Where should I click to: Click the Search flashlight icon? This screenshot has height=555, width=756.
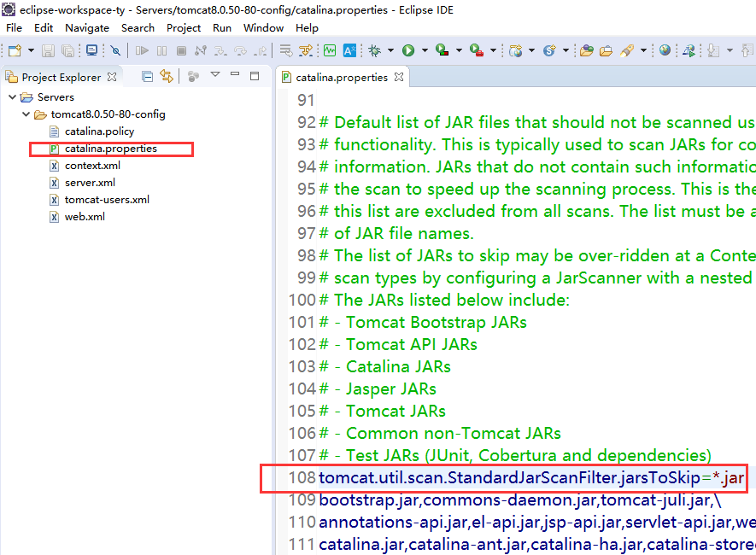[627, 50]
